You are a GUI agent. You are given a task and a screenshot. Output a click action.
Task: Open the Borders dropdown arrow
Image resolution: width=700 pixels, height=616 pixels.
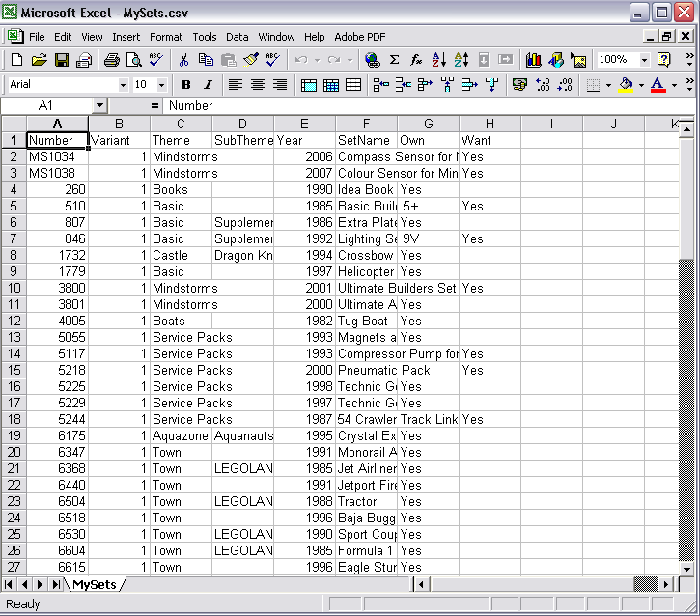[x=608, y=85]
